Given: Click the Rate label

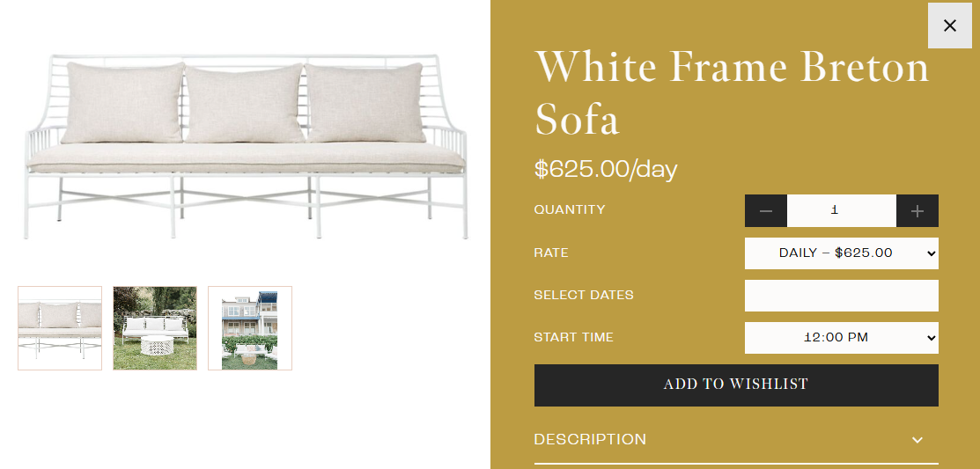Looking at the screenshot, I should pyautogui.click(x=551, y=253).
